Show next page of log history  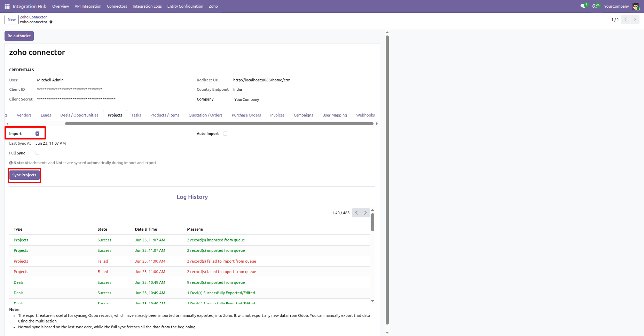coord(366,213)
